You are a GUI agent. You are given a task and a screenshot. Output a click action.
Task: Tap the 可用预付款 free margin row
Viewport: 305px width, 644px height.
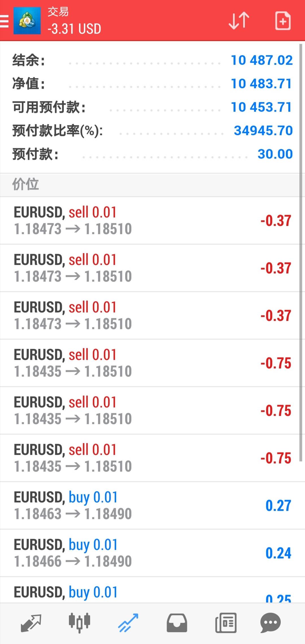[150, 107]
